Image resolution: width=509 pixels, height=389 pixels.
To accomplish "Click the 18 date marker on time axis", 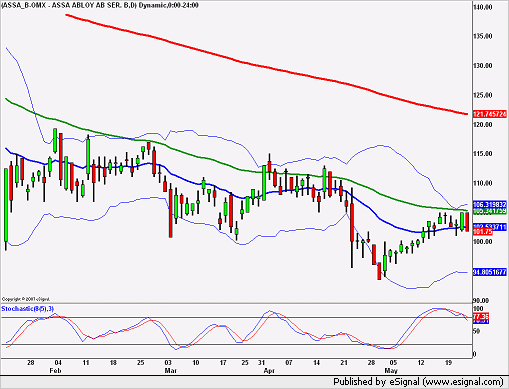I will click(x=113, y=363).
